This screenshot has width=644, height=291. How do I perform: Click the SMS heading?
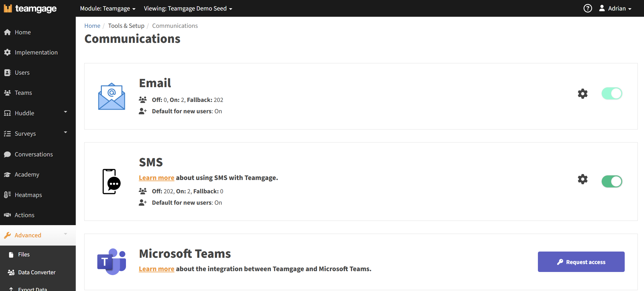click(x=151, y=162)
